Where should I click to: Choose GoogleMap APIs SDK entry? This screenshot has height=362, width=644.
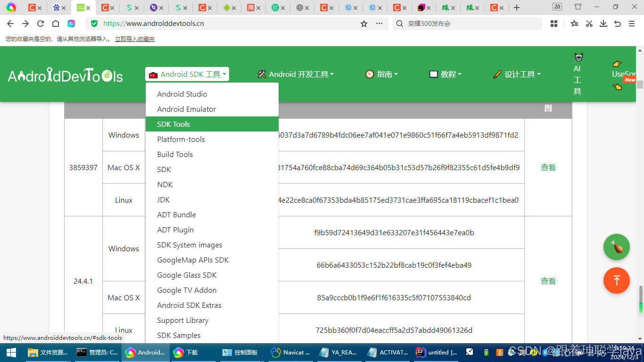[x=212, y=260]
